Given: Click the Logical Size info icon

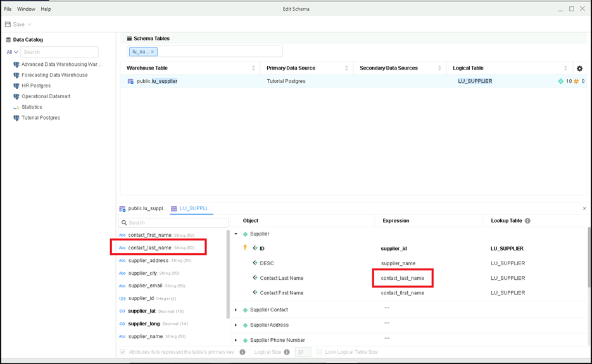Looking at the screenshot, I should coord(287,352).
